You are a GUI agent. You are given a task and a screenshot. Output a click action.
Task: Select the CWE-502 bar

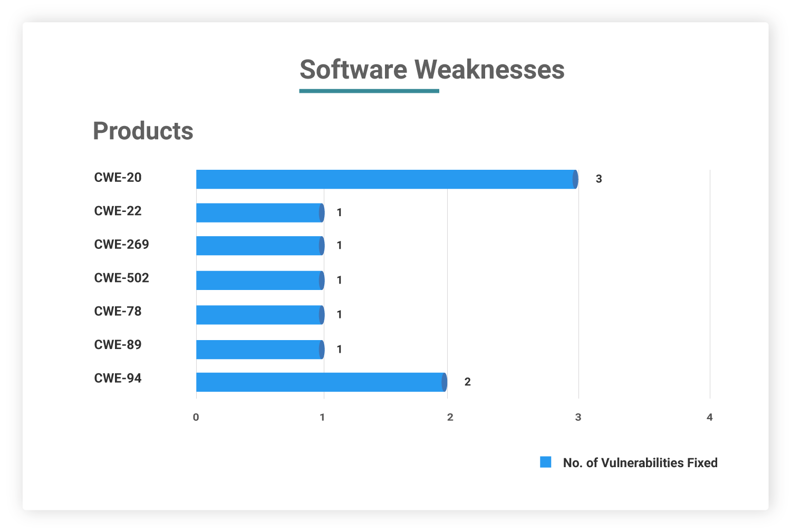tap(259, 280)
